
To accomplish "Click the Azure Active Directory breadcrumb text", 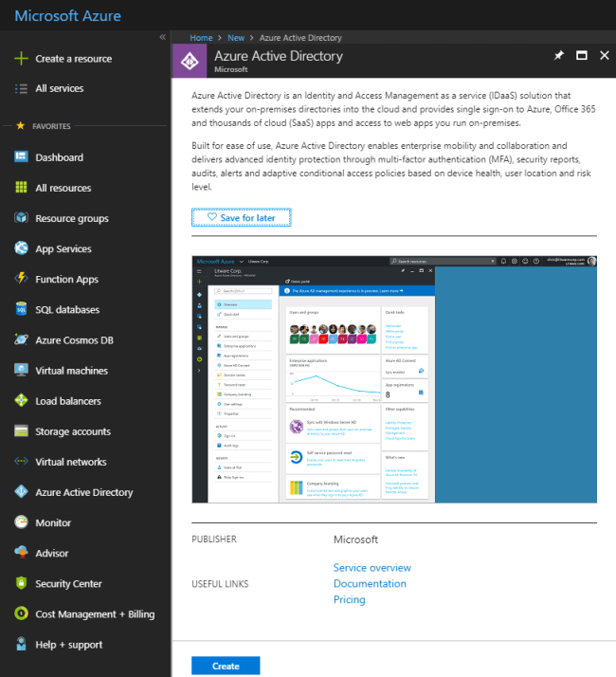I will [x=300, y=38].
